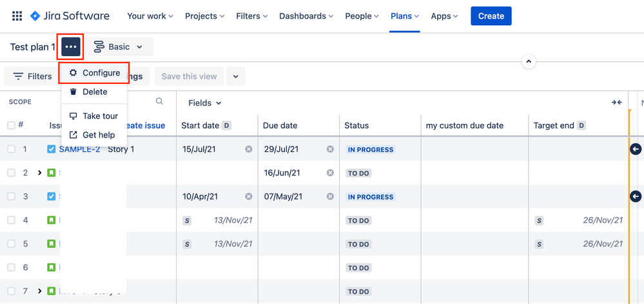Click the Jira Software logo
Viewport: 644px width, 304px height.
click(70, 16)
